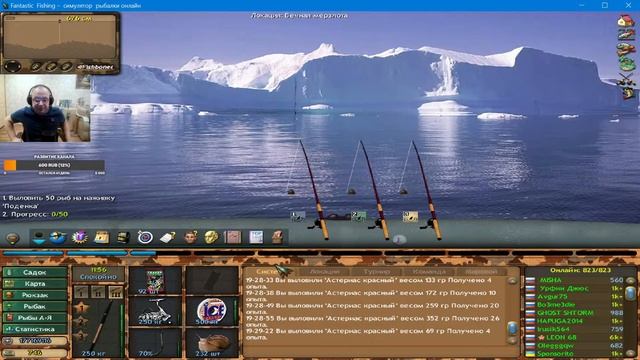Screen dimensions: 640x360
Task: Open the calendar icon in toolbar
Action: [102, 237]
